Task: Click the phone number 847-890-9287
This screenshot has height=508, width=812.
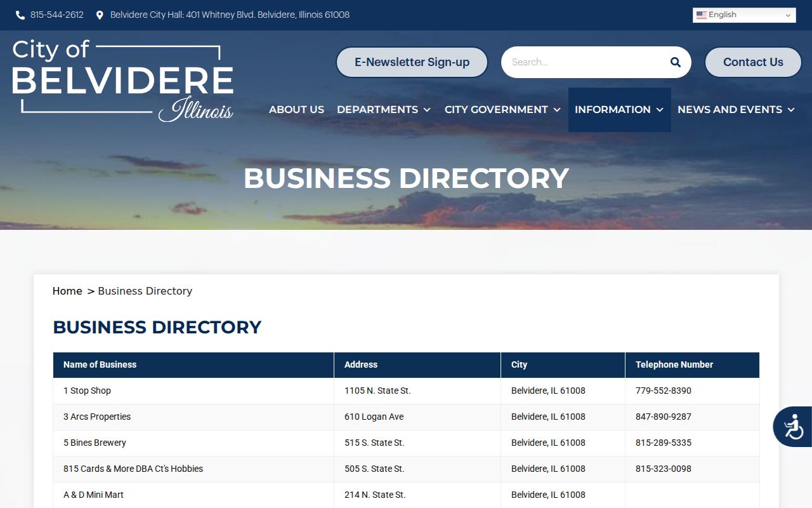Action: pyautogui.click(x=664, y=417)
